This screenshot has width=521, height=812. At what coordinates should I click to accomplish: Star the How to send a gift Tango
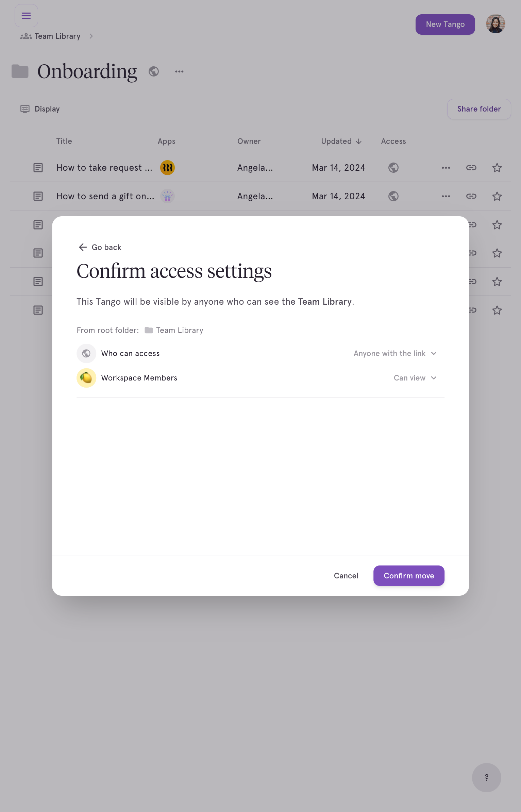[x=497, y=196]
